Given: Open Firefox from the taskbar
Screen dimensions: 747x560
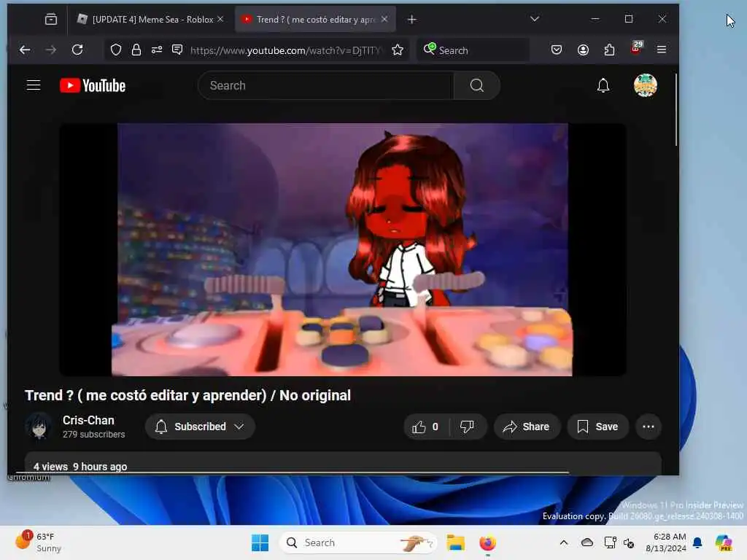Looking at the screenshot, I should (487, 542).
